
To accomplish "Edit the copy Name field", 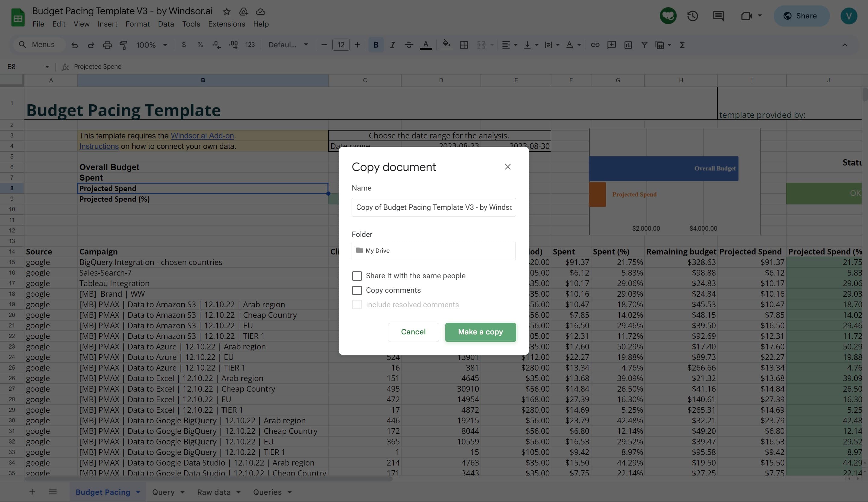I will click(434, 207).
